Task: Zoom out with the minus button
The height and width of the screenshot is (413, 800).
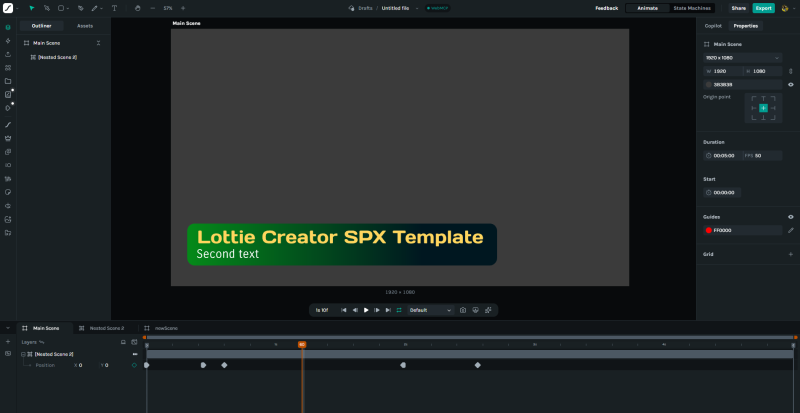Action: (x=153, y=8)
